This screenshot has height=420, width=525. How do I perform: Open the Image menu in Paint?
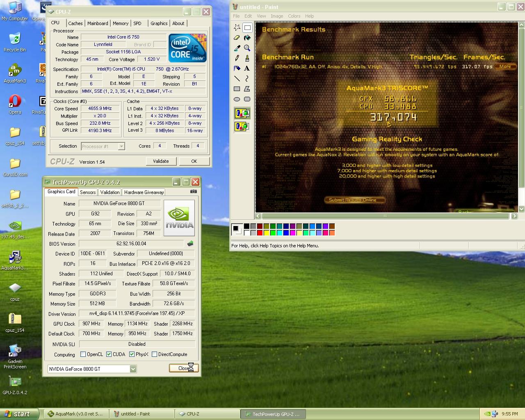click(277, 16)
